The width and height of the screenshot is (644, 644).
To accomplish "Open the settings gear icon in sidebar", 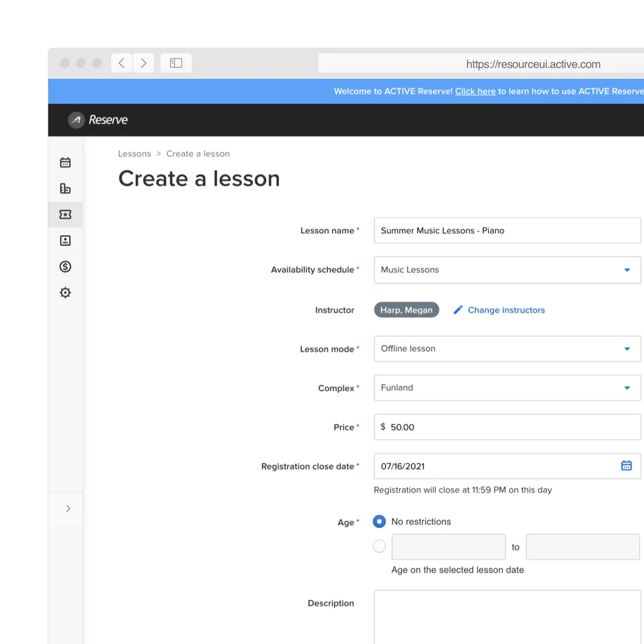I will point(66,293).
